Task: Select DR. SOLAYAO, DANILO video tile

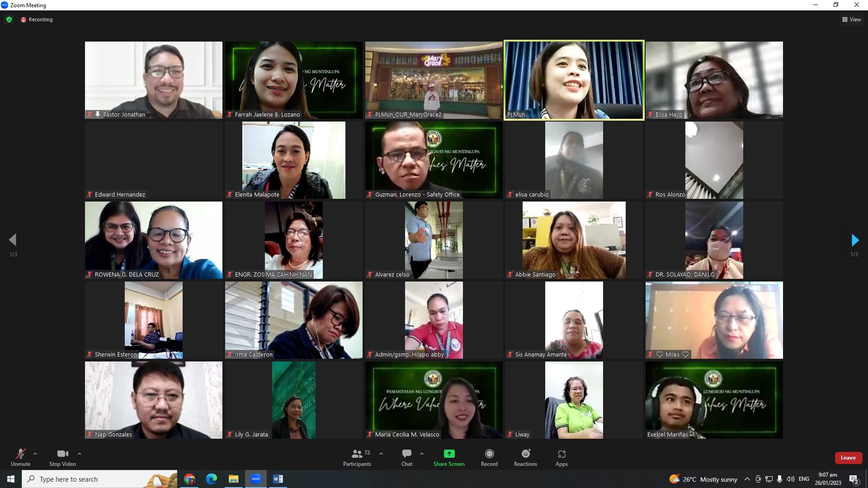Action: click(x=714, y=240)
